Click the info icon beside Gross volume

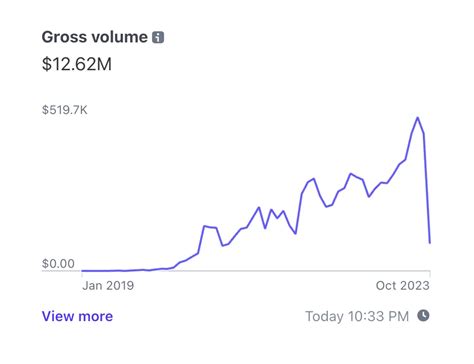tap(158, 37)
